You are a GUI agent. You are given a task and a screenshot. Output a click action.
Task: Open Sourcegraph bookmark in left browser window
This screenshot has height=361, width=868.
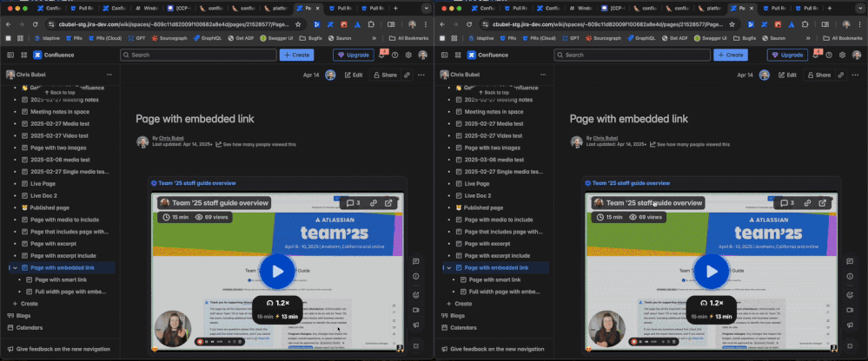pos(169,38)
